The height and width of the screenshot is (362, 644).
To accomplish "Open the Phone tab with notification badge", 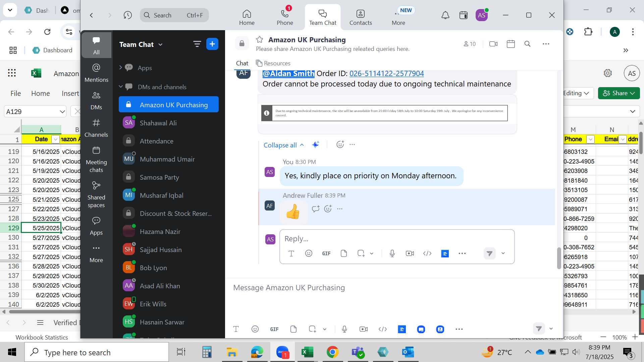I will point(285,17).
